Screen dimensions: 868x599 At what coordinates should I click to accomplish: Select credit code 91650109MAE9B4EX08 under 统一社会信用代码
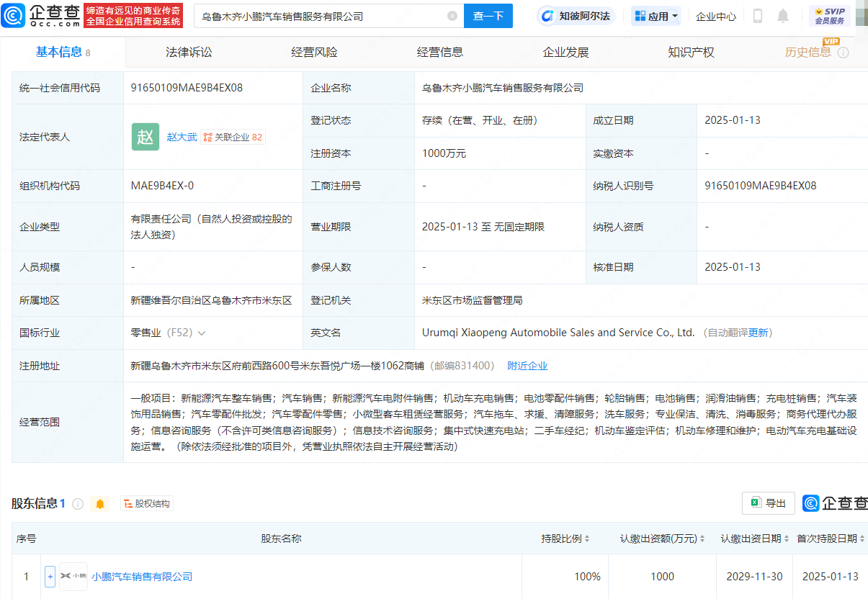pos(187,88)
